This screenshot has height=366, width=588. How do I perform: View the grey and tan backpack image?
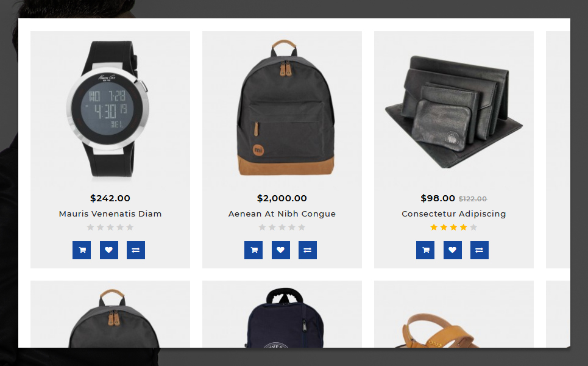click(x=285, y=108)
